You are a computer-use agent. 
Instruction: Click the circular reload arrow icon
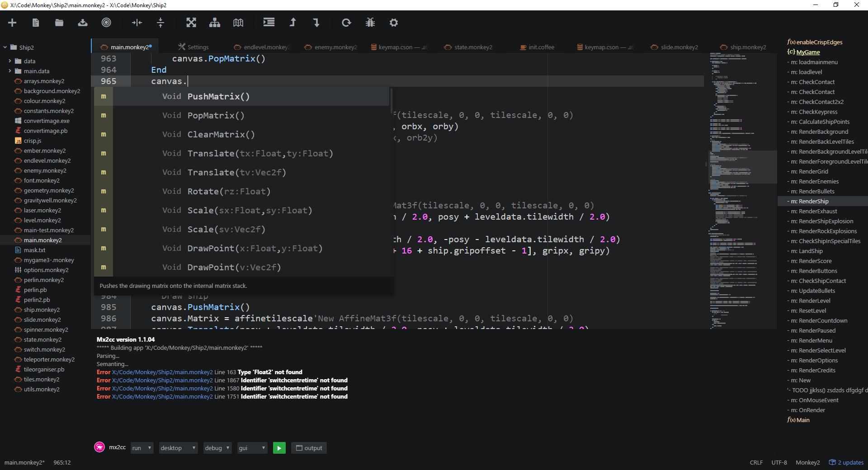(346, 23)
